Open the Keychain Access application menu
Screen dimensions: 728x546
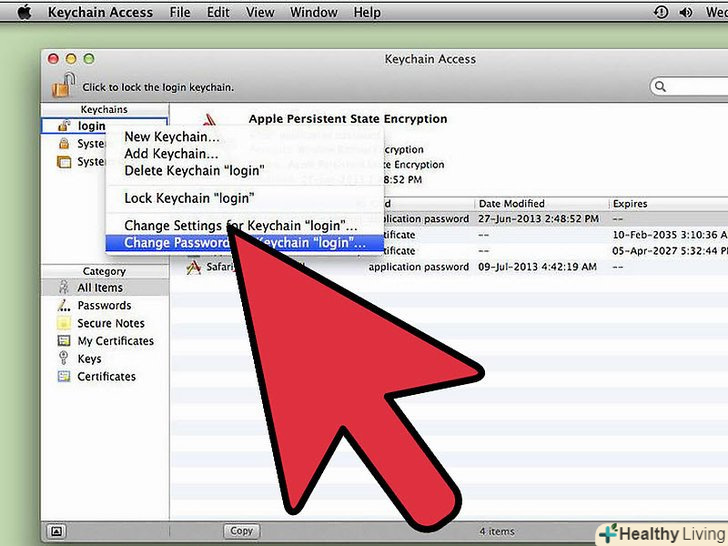[100, 12]
